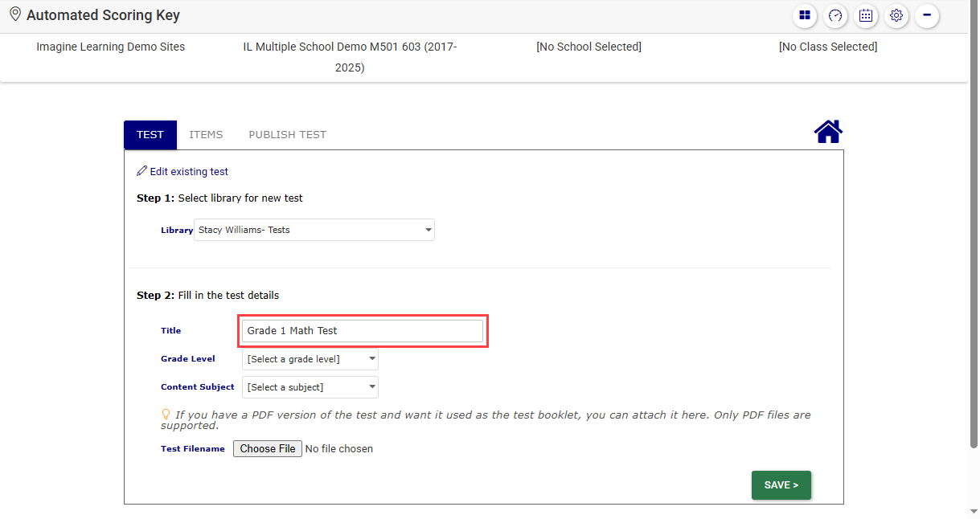Select the TEST tab

point(150,135)
